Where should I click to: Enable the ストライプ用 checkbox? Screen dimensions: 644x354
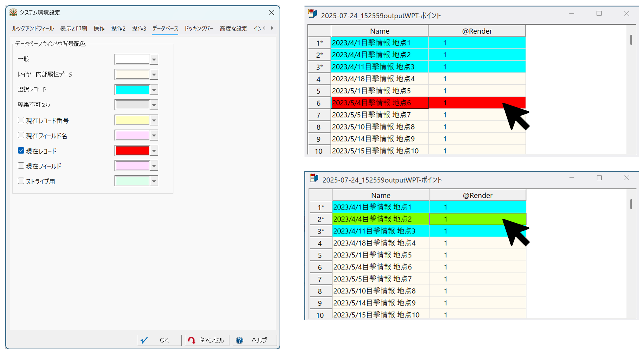tap(21, 181)
